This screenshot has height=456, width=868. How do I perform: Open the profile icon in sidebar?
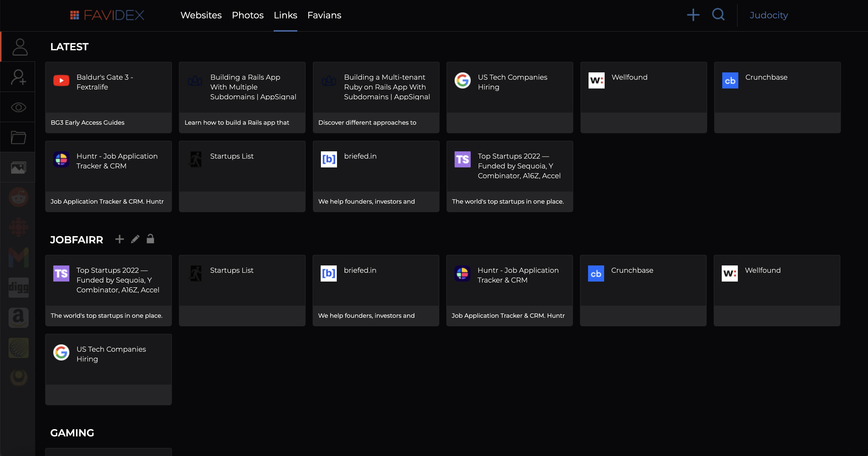20,47
